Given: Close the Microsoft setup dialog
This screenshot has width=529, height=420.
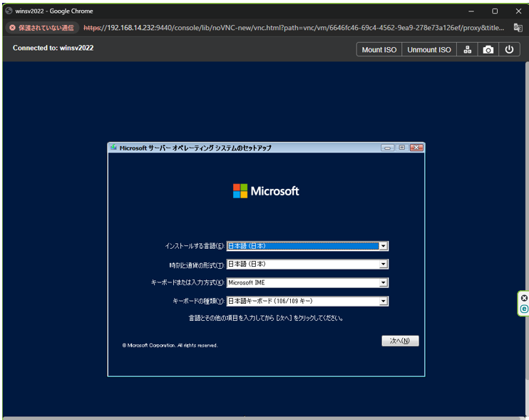Looking at the screenshot, I should 416,148.
